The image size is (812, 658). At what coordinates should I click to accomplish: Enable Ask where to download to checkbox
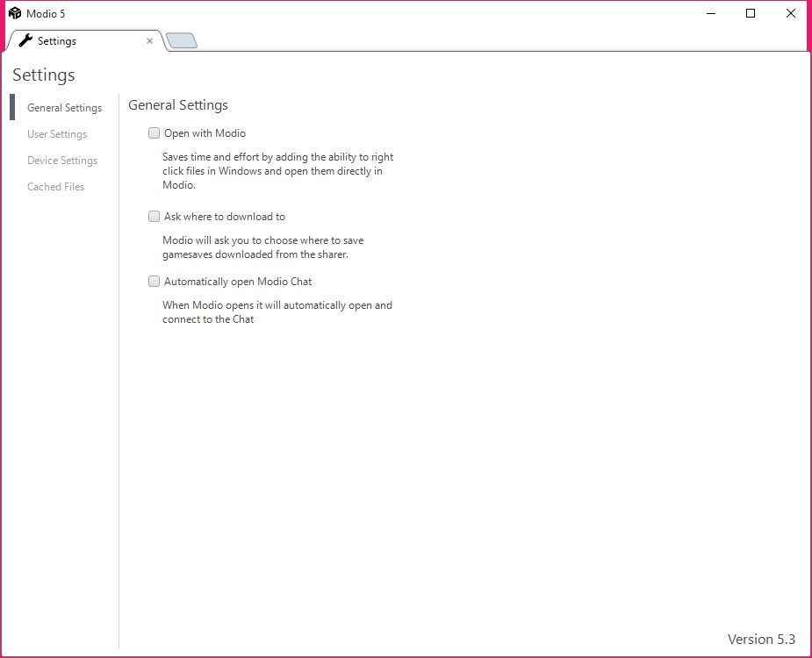[154, 217]
